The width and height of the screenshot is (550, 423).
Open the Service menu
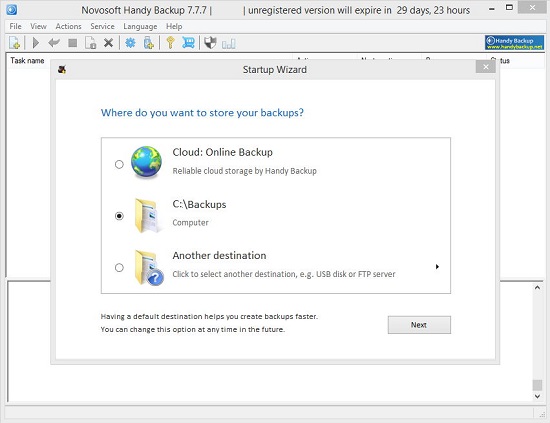coord(102,26)
